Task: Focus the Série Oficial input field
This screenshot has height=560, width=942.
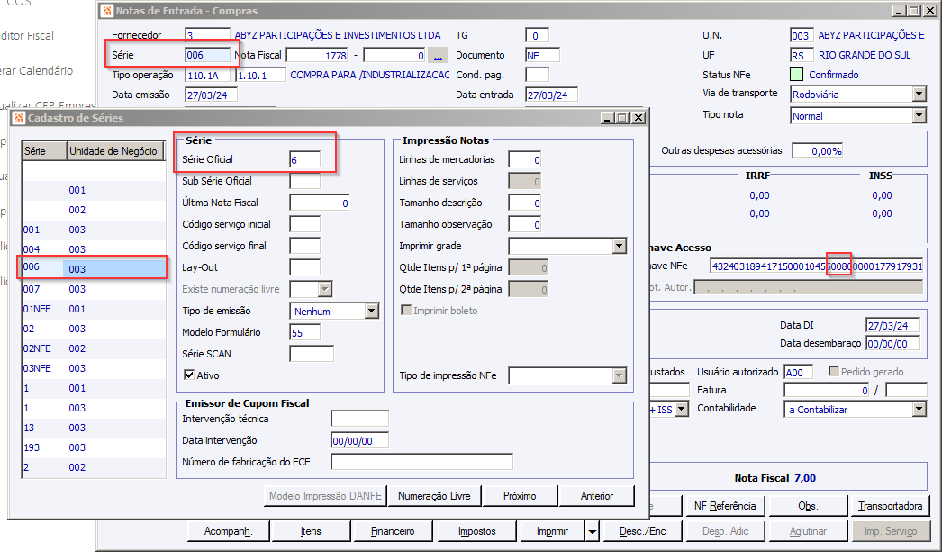Action: point(304,160)
